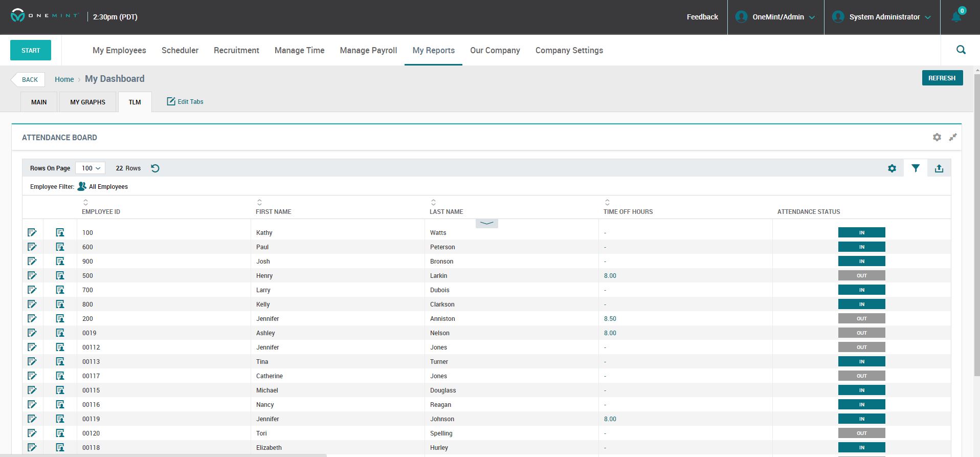This screenshot has width=980, height=457.
Task: Open the search magnifier icon
Action: tap(961, 50)
